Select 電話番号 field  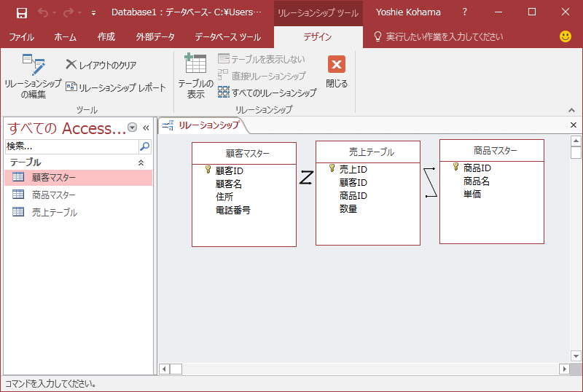(x=232, y=210)
